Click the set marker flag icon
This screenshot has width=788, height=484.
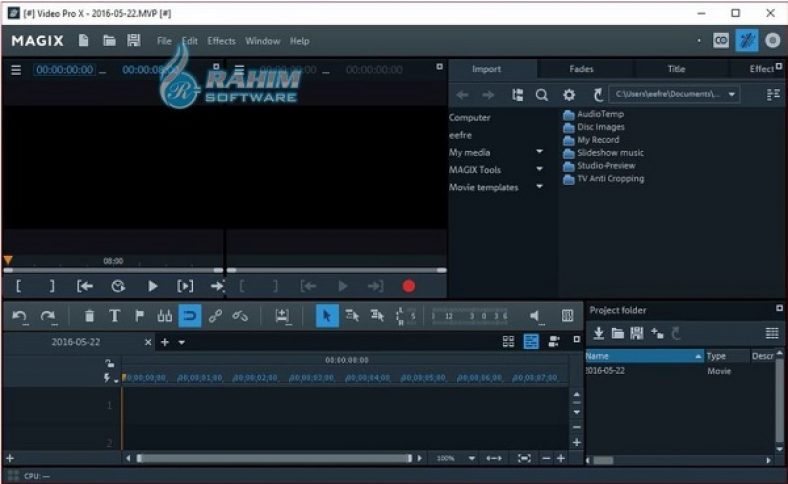(139, 316)
